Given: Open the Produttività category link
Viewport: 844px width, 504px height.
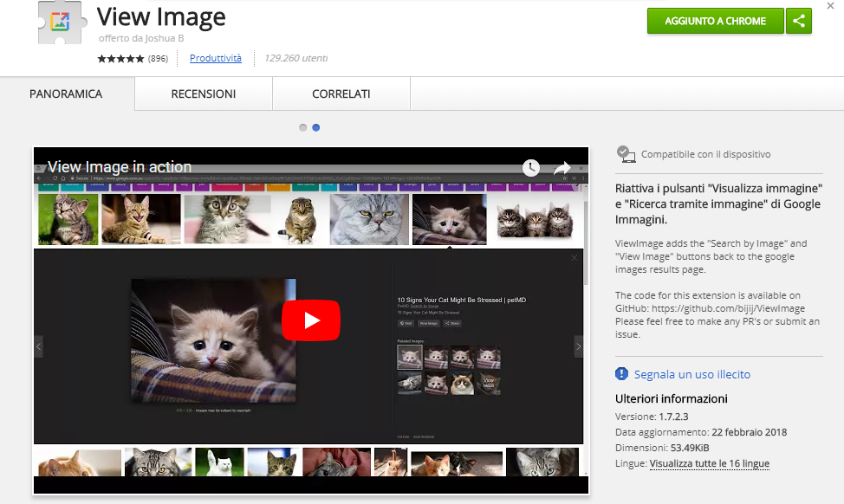Looking at the screenshot, I should point(215,58).
